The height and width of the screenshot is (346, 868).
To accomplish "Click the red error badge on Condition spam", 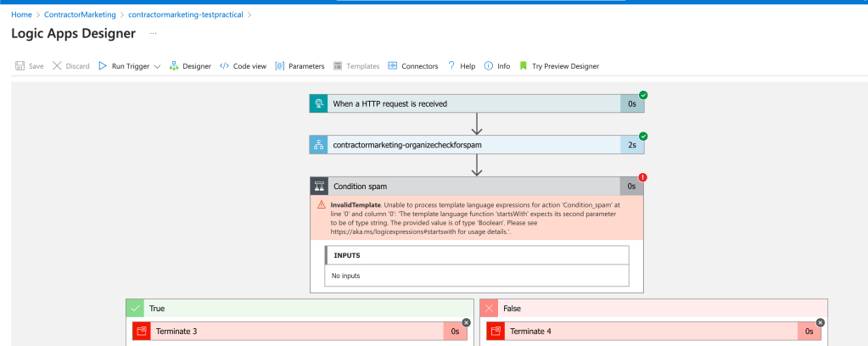I will [642, 178].
